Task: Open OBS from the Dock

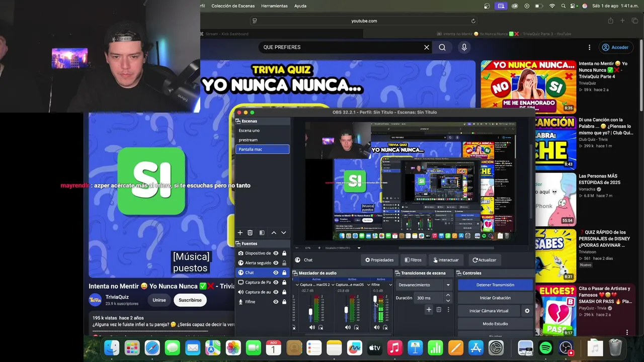Action: click(566, 347)
